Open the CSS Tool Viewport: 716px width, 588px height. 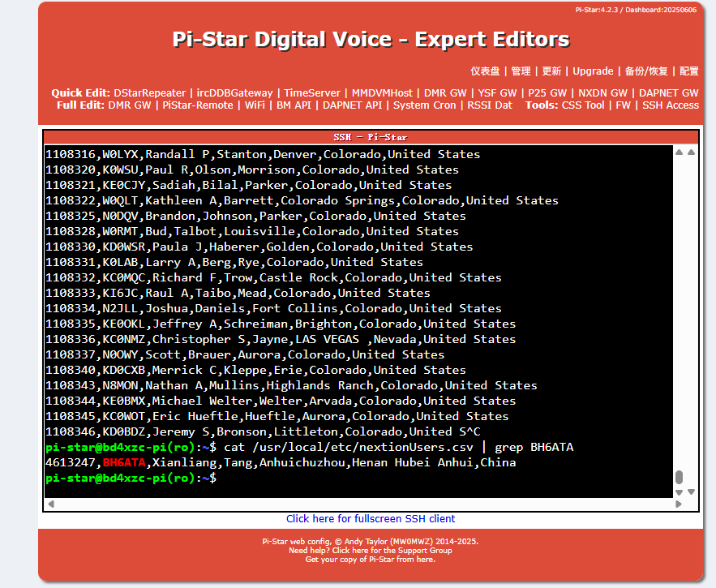[583, 105]
